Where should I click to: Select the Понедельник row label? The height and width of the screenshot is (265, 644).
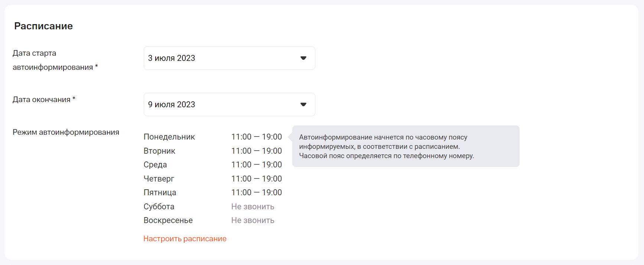pos(169,137)
